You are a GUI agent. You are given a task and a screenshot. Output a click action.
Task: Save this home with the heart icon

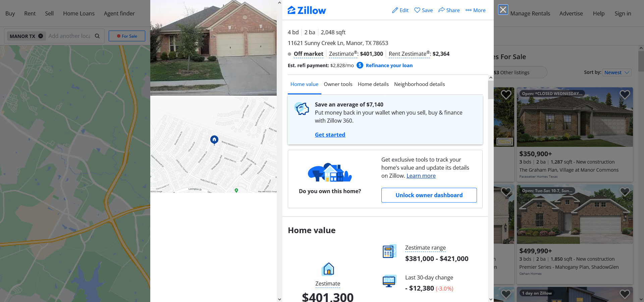click(417, 10)
